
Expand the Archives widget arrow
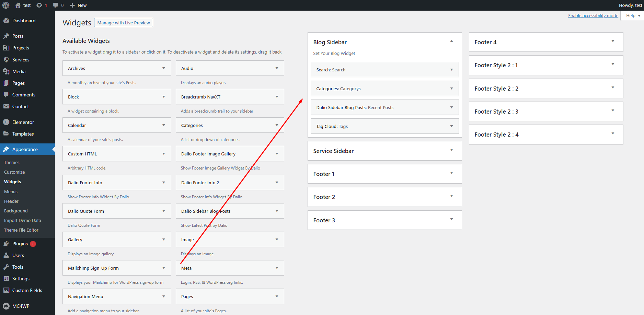pyautogui.click(x=164, y=68)
